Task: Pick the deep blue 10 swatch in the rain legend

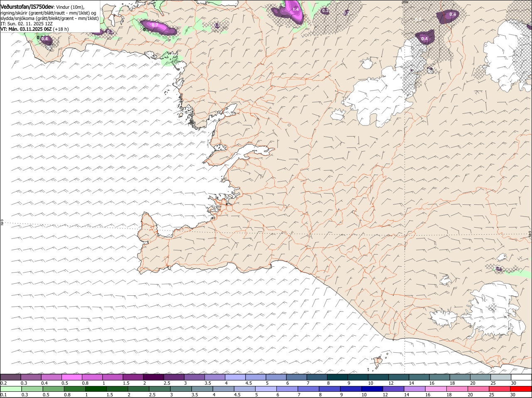Action: (x=372, y=389)
